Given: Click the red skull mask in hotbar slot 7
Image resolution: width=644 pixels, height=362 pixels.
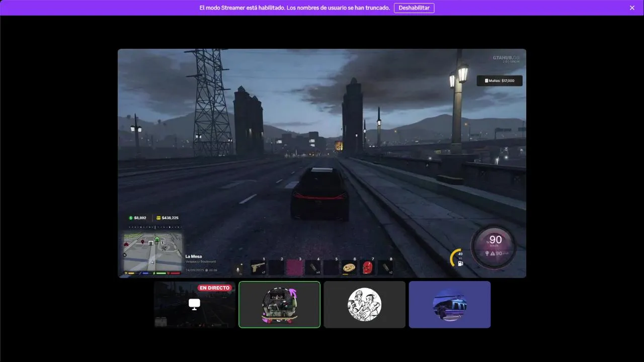Looking at the screenshot, I should (368, 267).
